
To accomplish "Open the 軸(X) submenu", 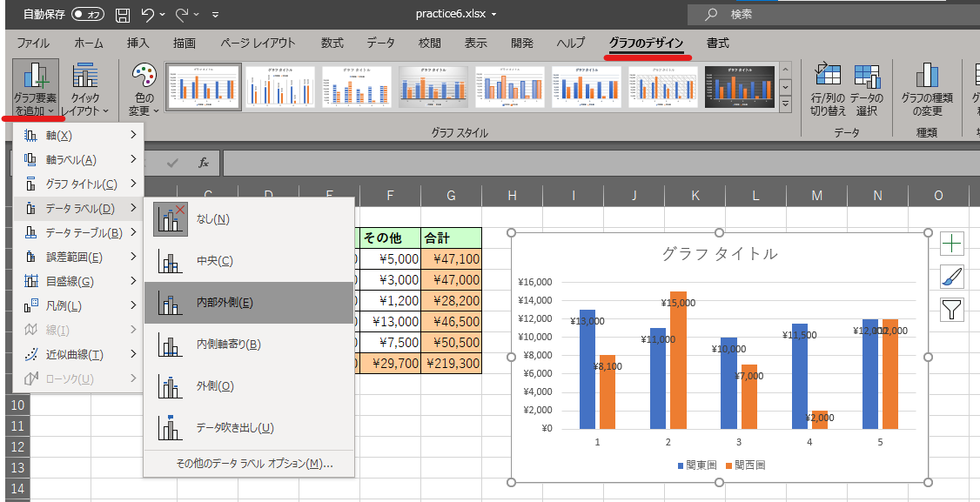I will [78, 135].
